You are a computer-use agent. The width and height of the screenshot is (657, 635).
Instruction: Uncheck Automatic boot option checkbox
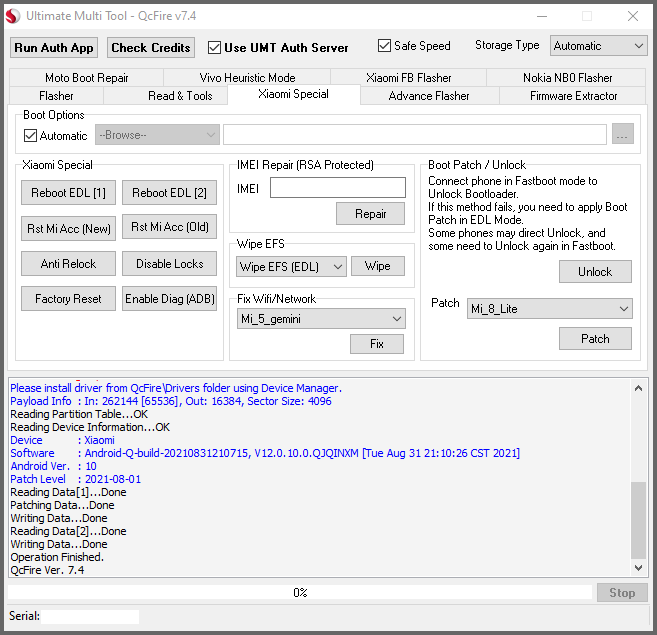30,135
